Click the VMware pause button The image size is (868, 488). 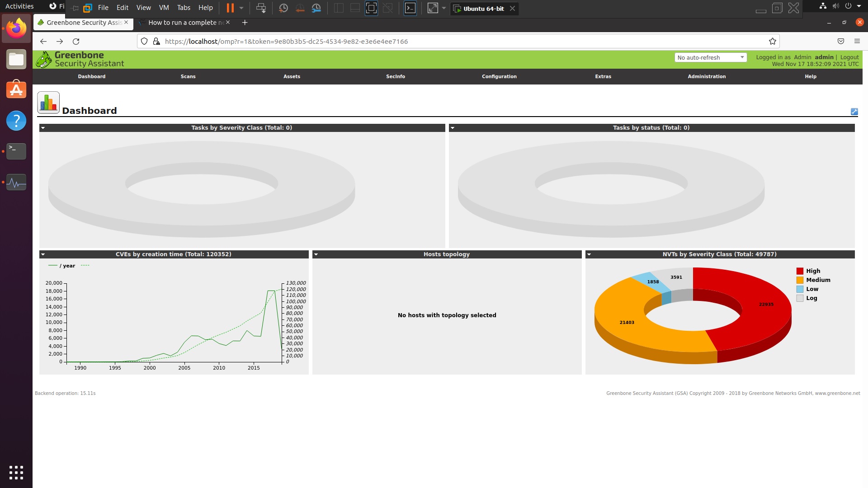(x=230, y=8)
